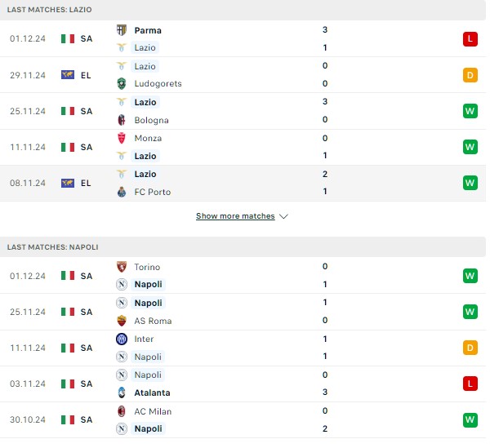This screenshot has height=448, width=490.
Task: Click the Parma club crest icon
Action: coord(122,30)
